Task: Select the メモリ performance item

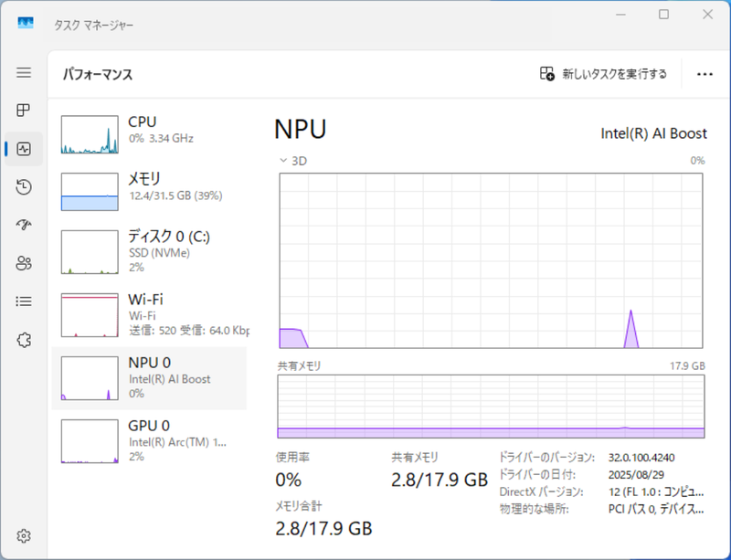Action: click(150, 190)
